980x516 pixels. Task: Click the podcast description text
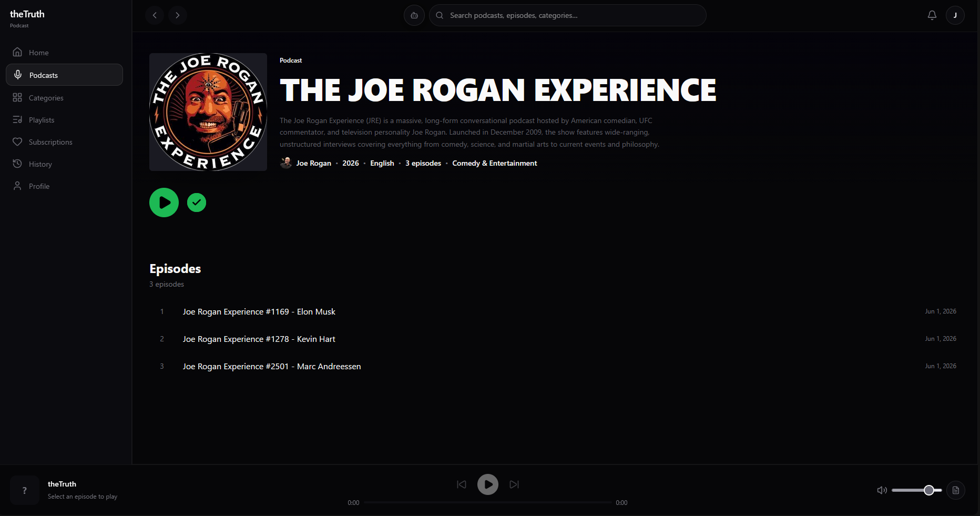pos(469,133)
